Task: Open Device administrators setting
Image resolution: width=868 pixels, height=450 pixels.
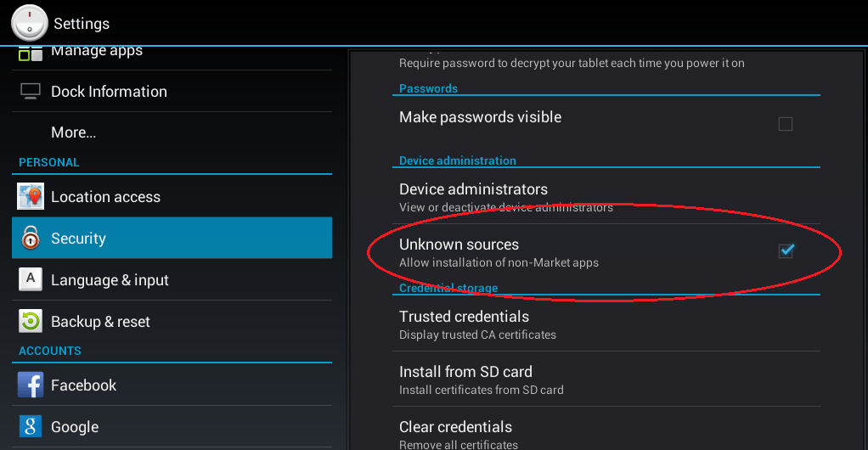Action: click(606, 196)
